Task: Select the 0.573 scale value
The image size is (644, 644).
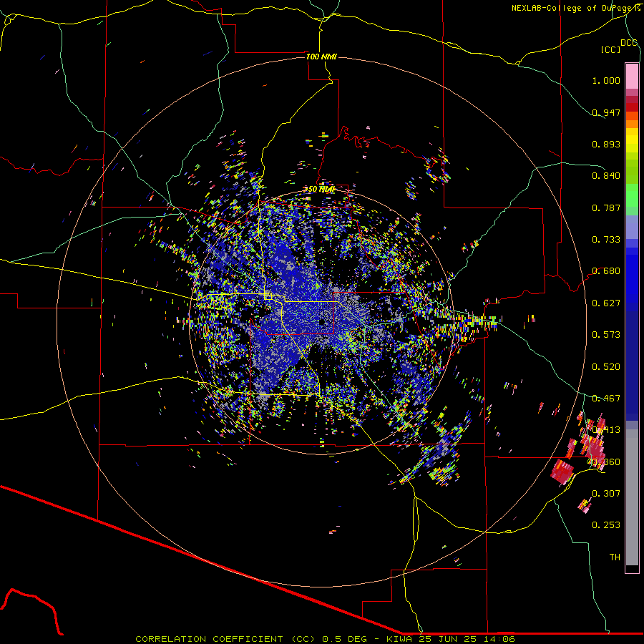Action: pyautogui.click(x=606, y=335)
